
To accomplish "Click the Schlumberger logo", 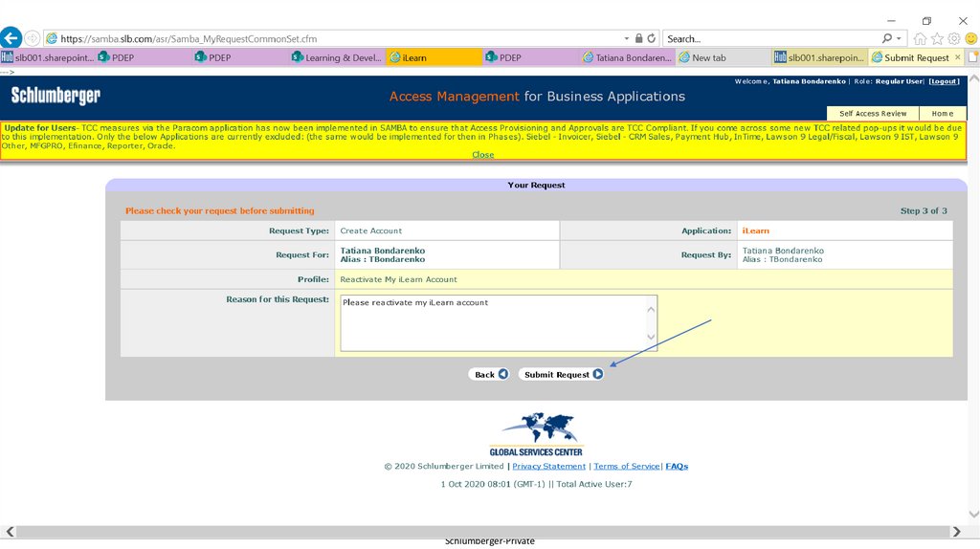I will [56, 95].
